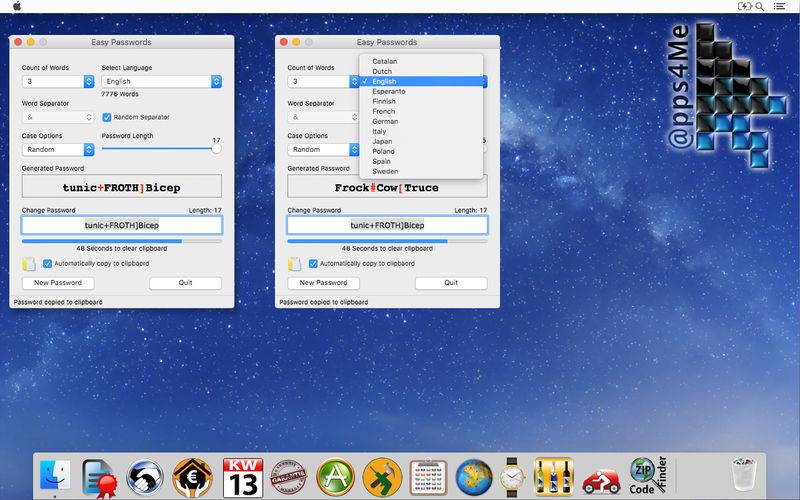Image resolution: width=800 pixels, height=500 pixels.
Task: Open the house with euro symbol app
Action: click(192, 478)
